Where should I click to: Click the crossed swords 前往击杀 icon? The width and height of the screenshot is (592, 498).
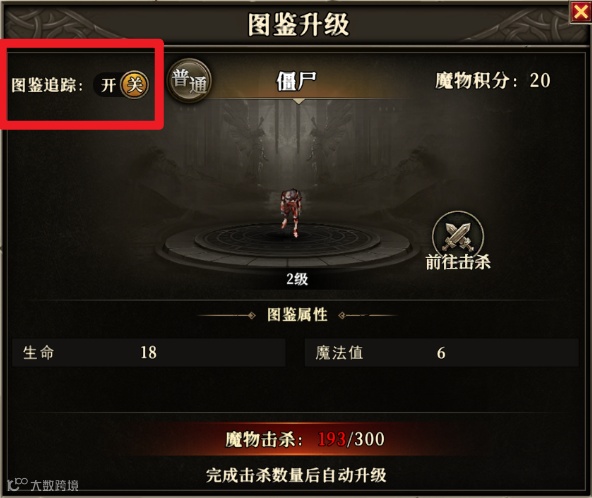point(458,233)
